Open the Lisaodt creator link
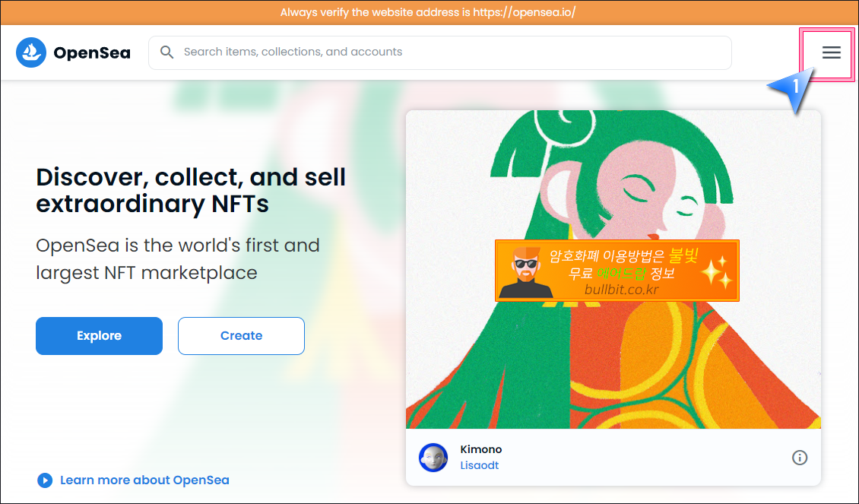Image resolution: width=859 pixels, height=504 pixels. pyautogui.click(x=480, y=465)
